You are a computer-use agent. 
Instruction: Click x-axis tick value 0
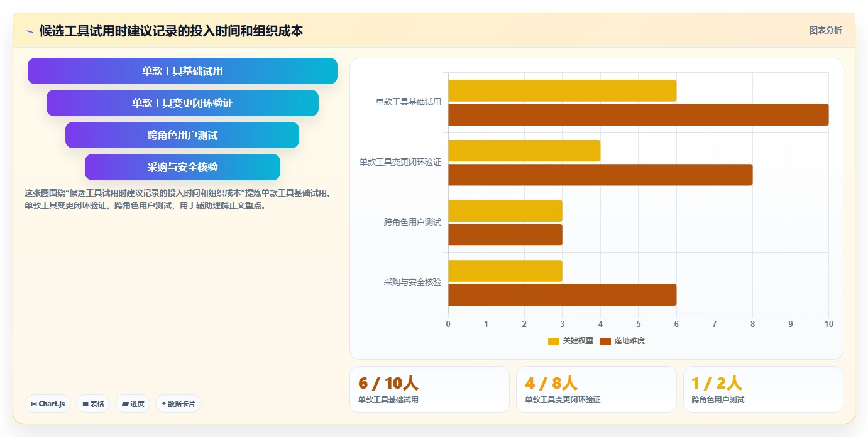pos(448,324)
